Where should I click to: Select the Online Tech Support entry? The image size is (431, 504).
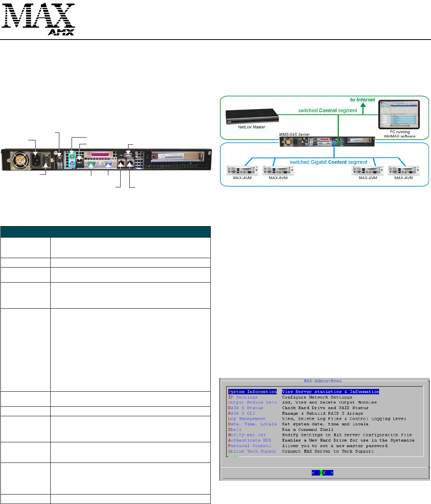(x=252, y=451)
